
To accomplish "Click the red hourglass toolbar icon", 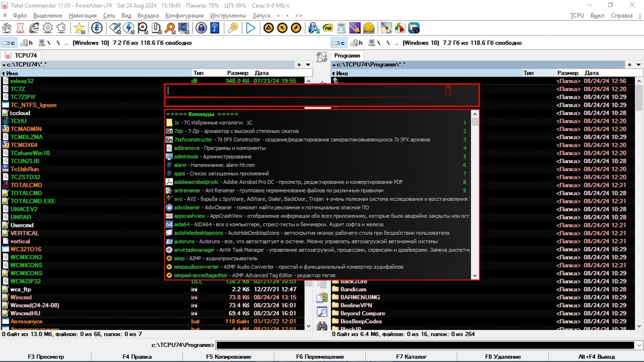I will 20,28.
